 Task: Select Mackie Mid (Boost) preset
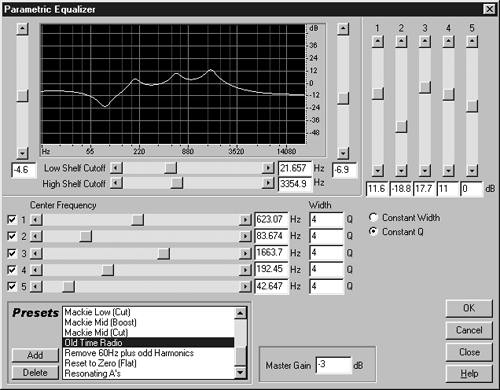pyautogui.click(x=100, y=322)
